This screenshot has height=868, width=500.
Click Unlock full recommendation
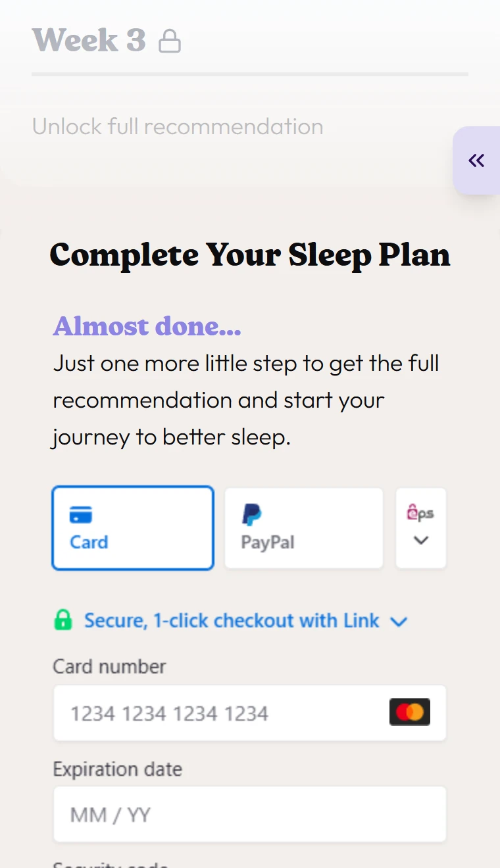pos(178,126)
